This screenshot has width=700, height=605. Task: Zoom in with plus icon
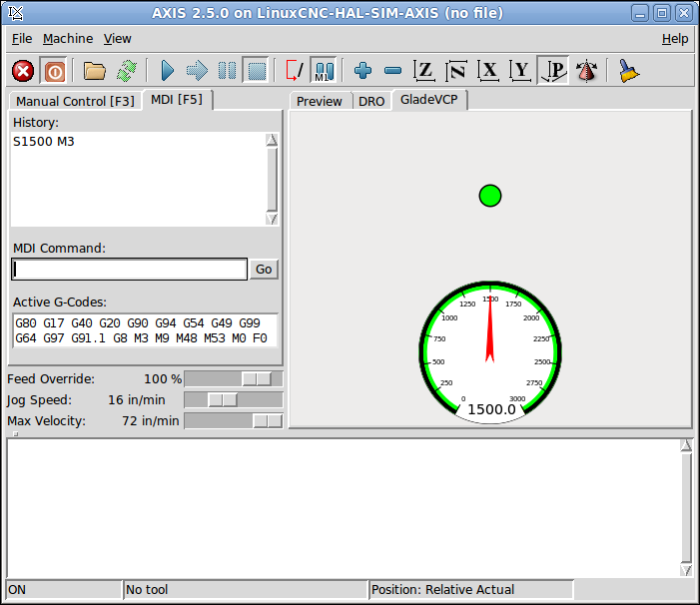pyautogui.click(x=362, y=71)
